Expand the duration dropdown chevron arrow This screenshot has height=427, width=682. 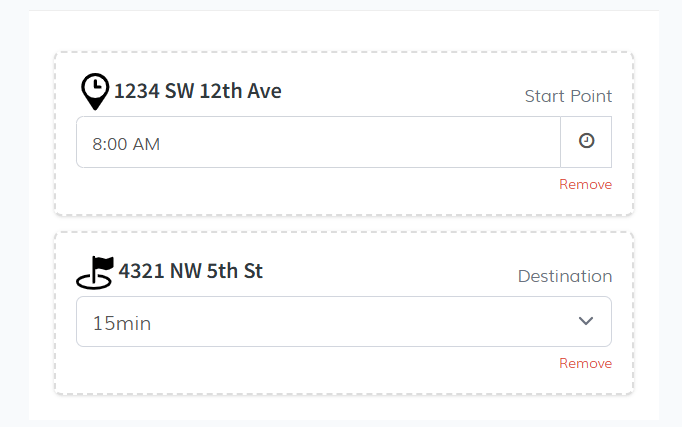click(x=586, y=321)
